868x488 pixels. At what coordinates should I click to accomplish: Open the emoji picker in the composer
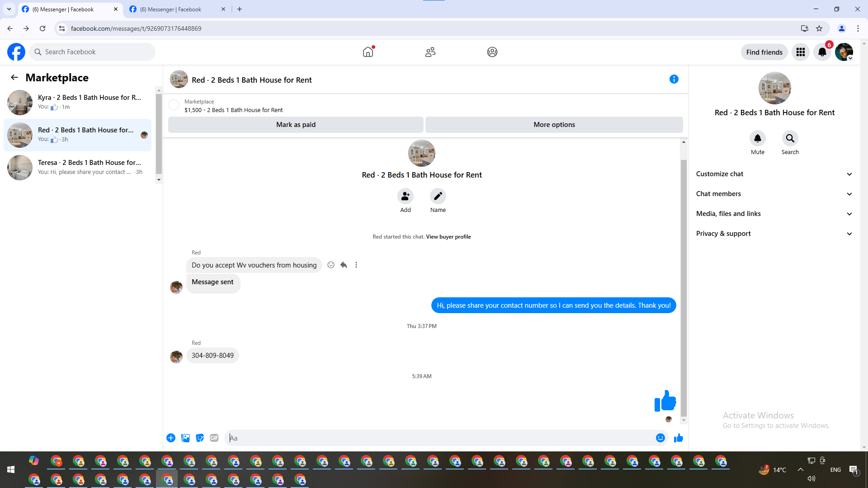click(660, 438)
